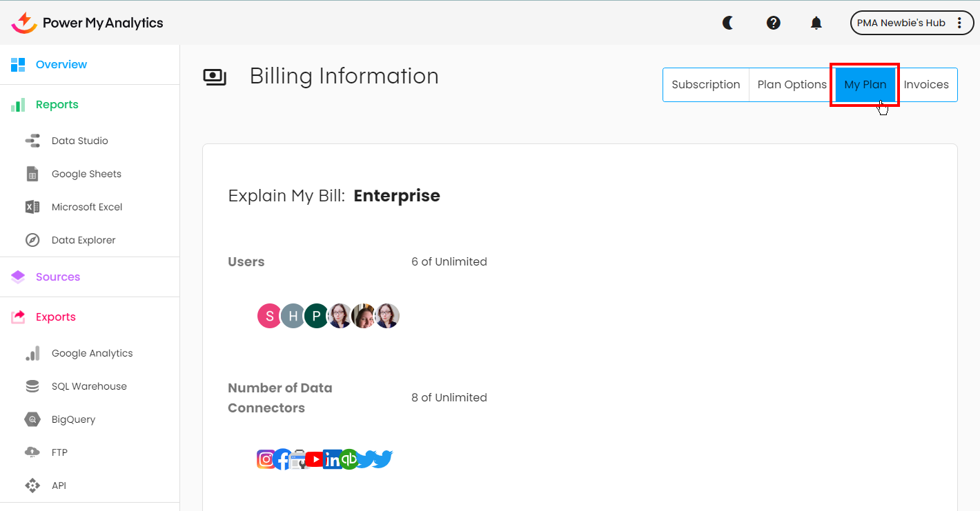
Task: Click the Power My Analytics logo
Action: pyautogui.click(x=88, y=23)
